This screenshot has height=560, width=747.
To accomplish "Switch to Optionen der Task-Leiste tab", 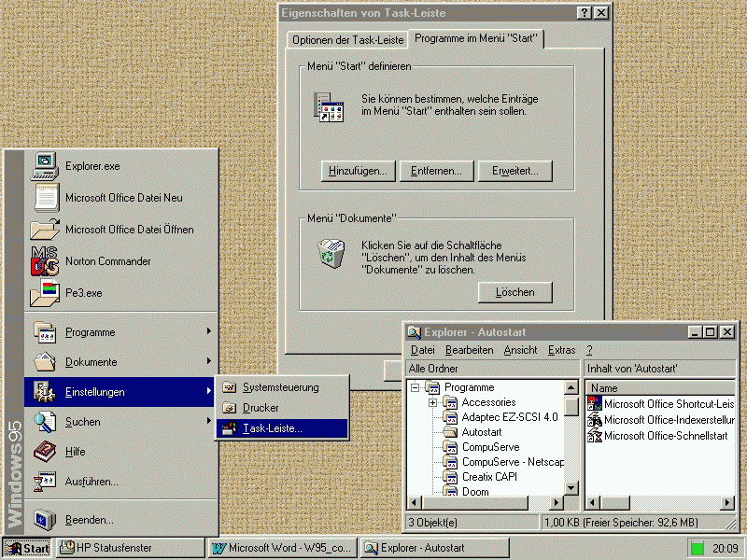I will (x=347, y=40).
